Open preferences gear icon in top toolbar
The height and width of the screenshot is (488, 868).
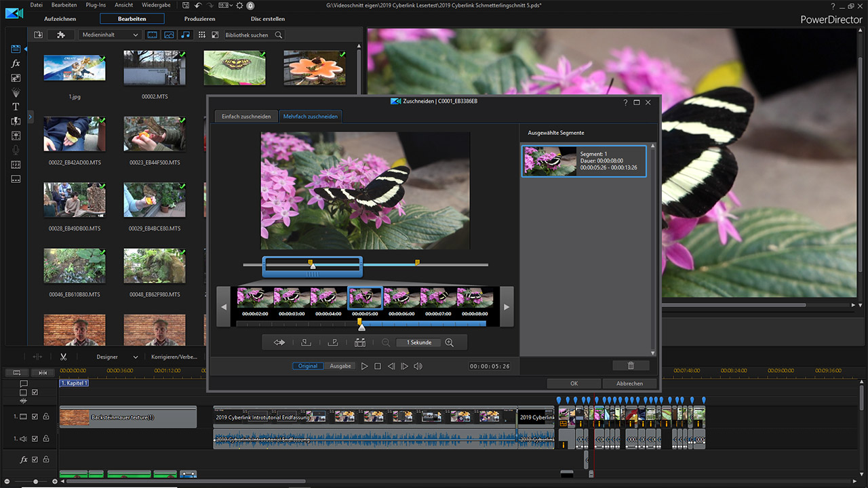pos(239,5)
